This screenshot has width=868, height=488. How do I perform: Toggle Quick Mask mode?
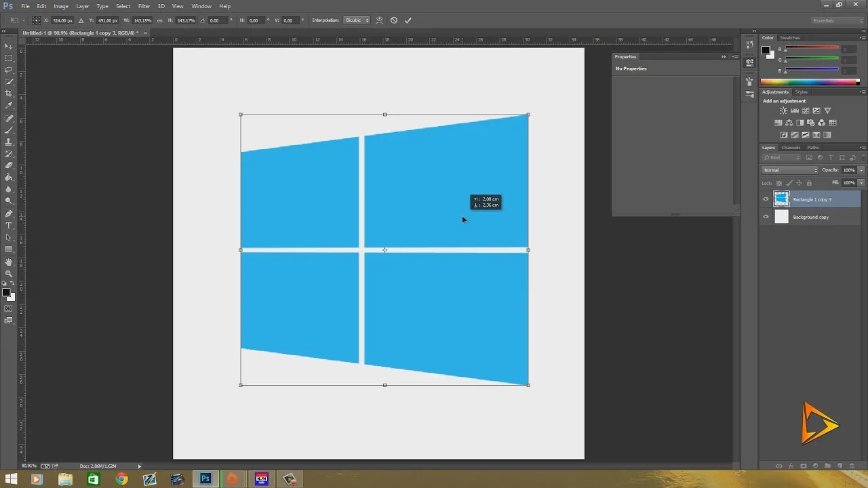coord(9,308)
